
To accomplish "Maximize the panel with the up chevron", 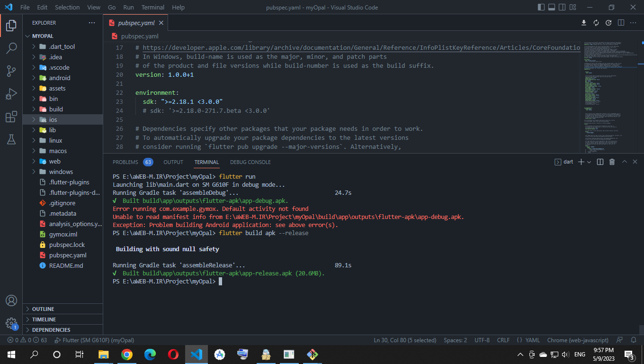I will point(624,162).
